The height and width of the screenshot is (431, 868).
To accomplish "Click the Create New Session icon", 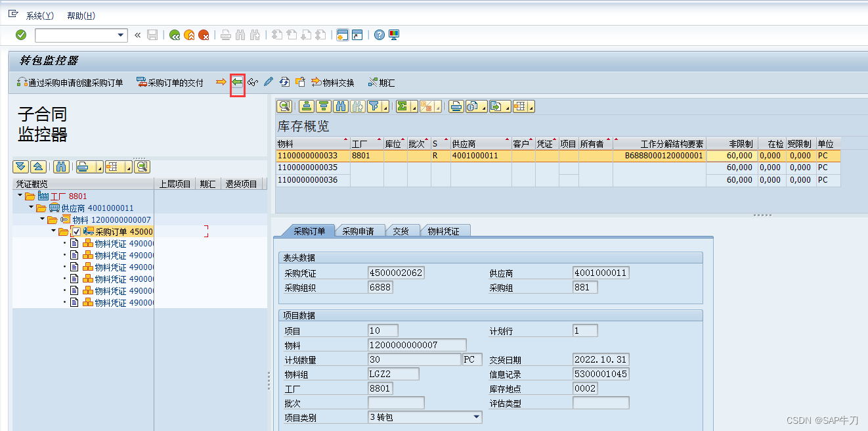I will pyautogui.click(x=342, y=35).
